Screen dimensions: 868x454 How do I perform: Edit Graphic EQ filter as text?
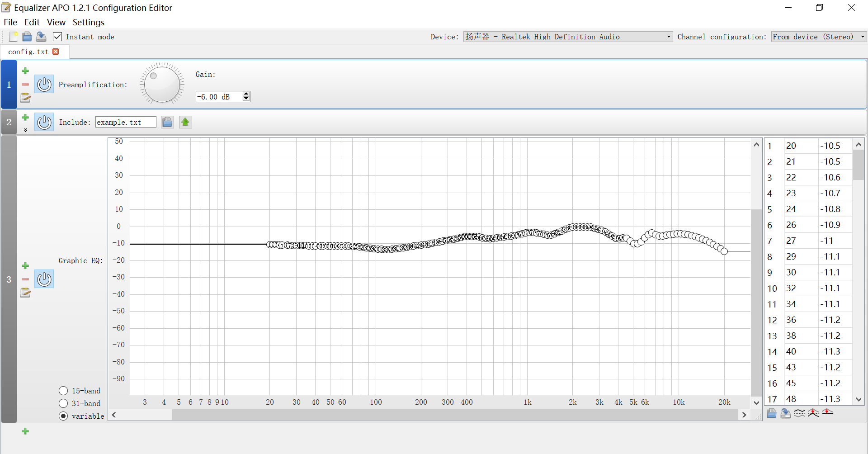(x=25, y=293)
